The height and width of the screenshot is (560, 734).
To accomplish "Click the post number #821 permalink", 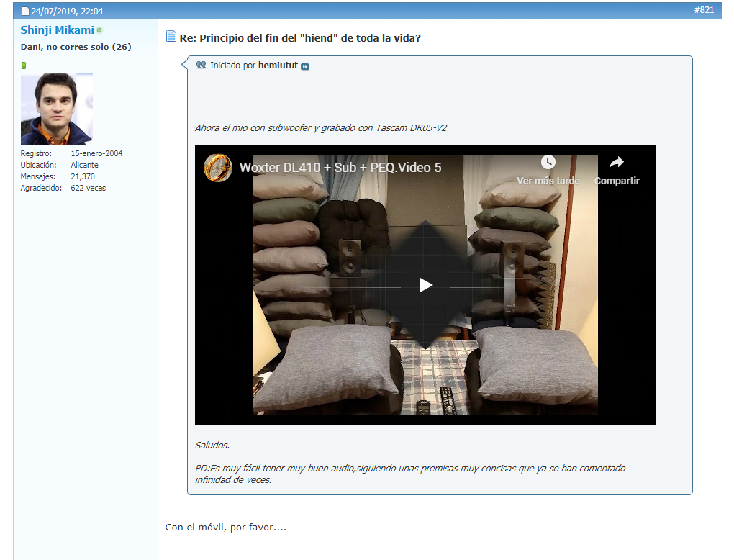I will point(704,10).
